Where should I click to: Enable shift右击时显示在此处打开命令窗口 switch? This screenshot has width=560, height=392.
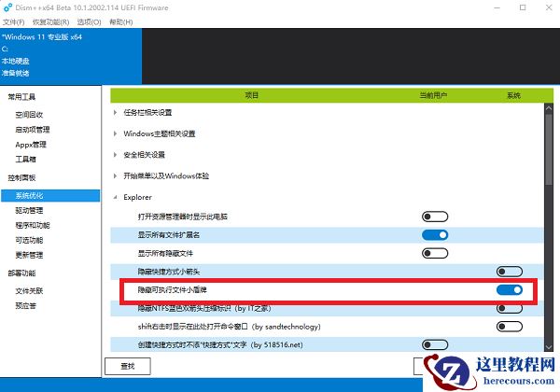tap(510, 327)
